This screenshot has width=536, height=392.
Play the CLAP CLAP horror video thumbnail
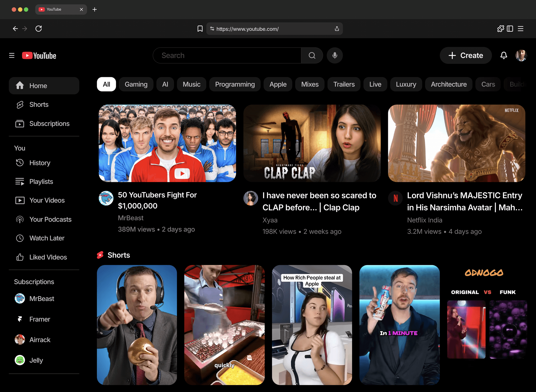tap(312, 143)
